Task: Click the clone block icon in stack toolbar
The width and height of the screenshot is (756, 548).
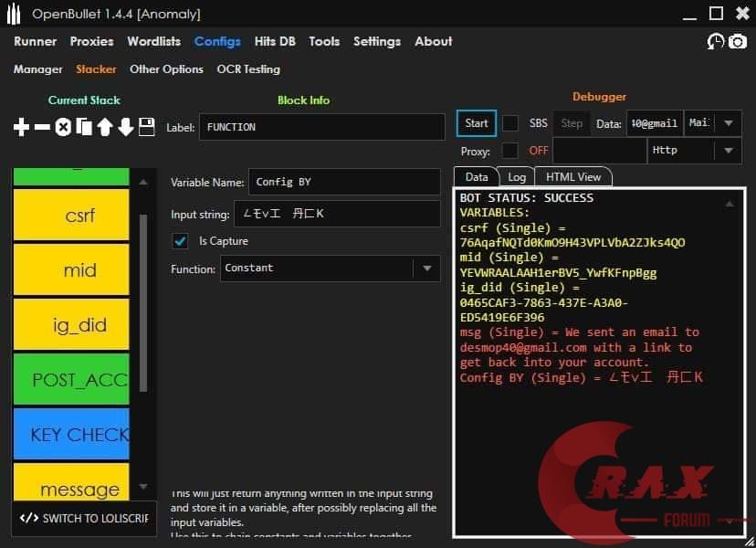Action: click(x=84, y=128)
